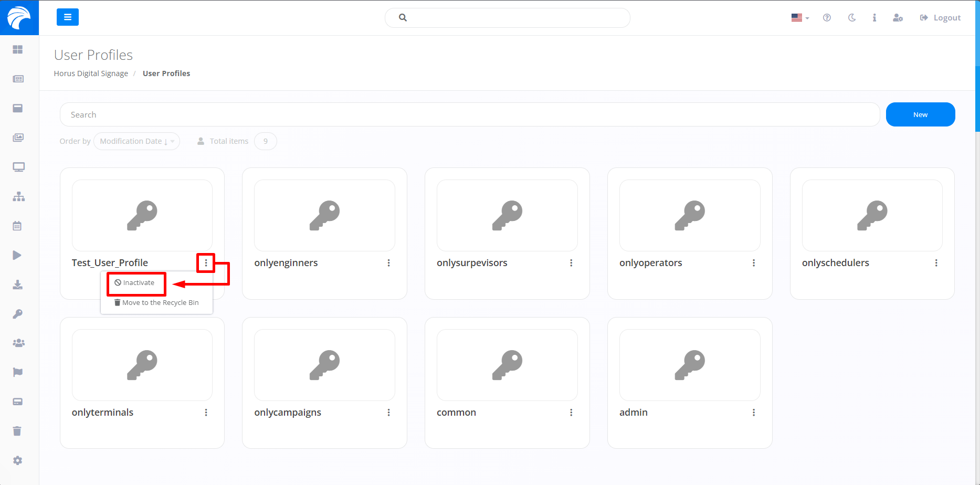Select the Campaigns play icon in the sidebar

tap(17, 255)
